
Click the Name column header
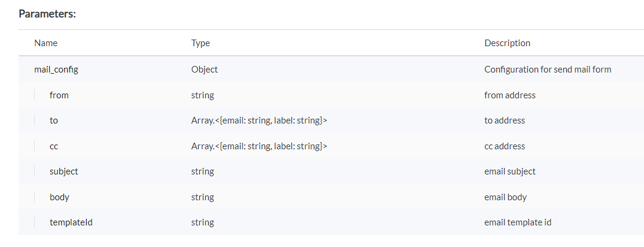tap(46, 43)
